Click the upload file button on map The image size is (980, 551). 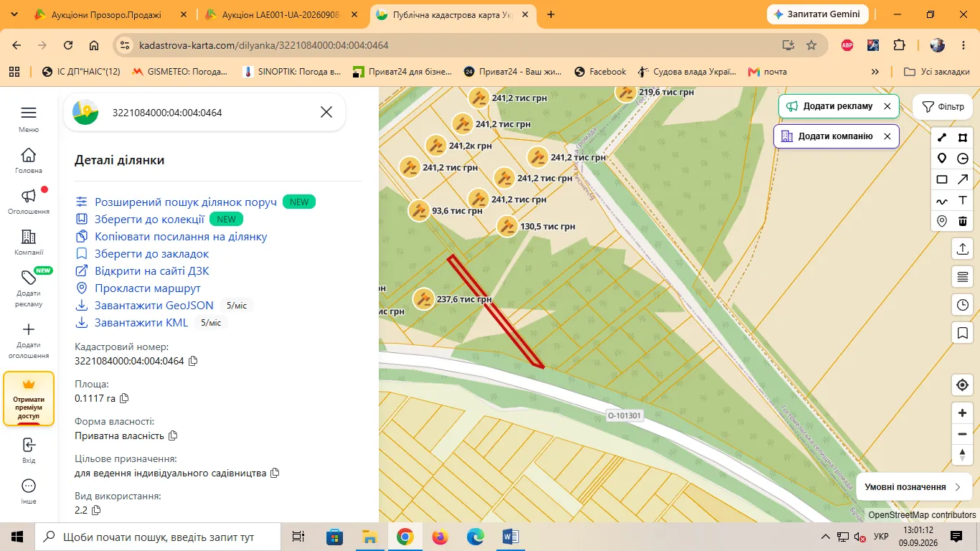point(962,248)
